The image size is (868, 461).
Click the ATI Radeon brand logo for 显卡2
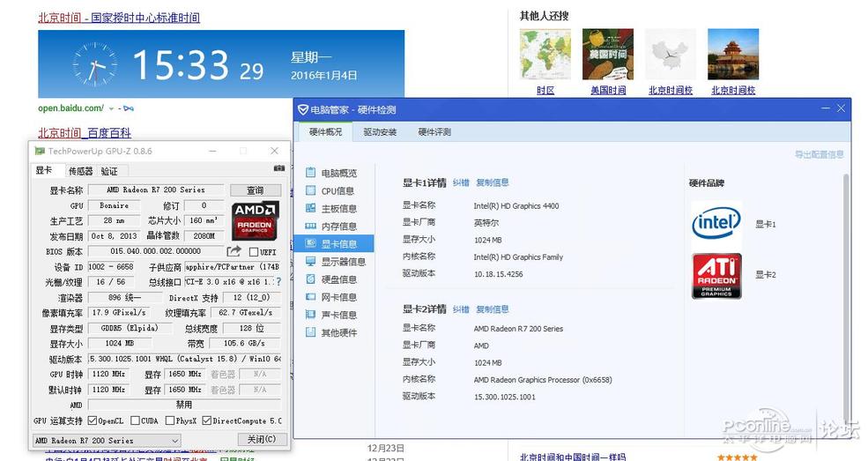[716, 276]
